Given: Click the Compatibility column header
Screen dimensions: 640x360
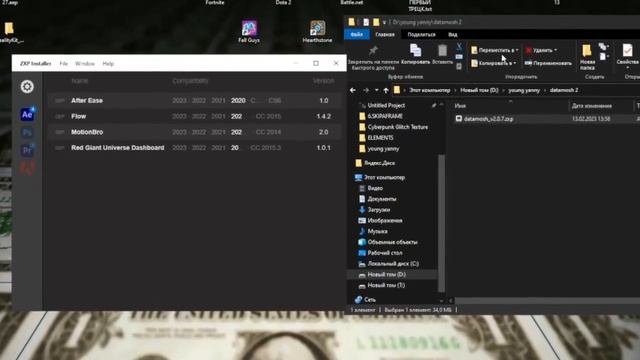Looking at the screenshot, I should click(190, 81).
